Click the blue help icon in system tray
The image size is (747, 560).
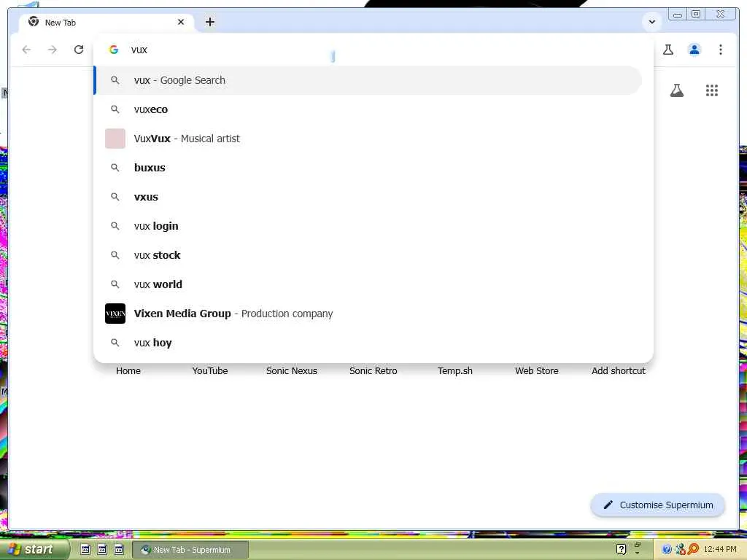tap(667, 550)
